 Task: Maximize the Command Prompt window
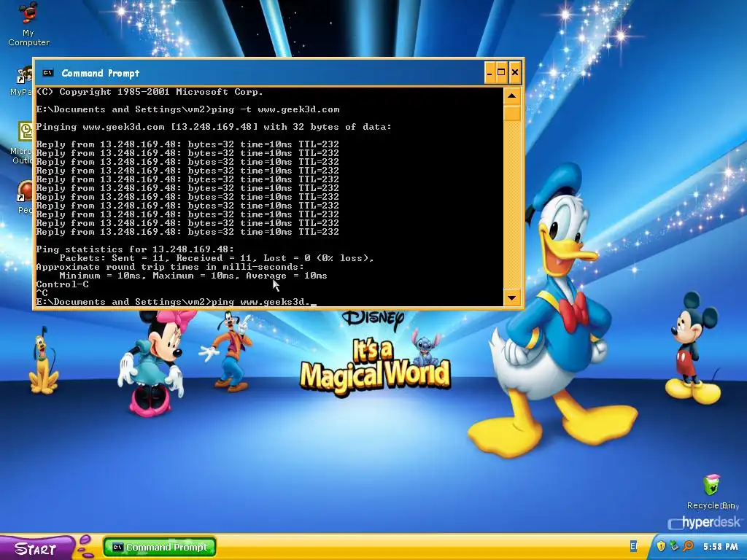click(501, 72)
